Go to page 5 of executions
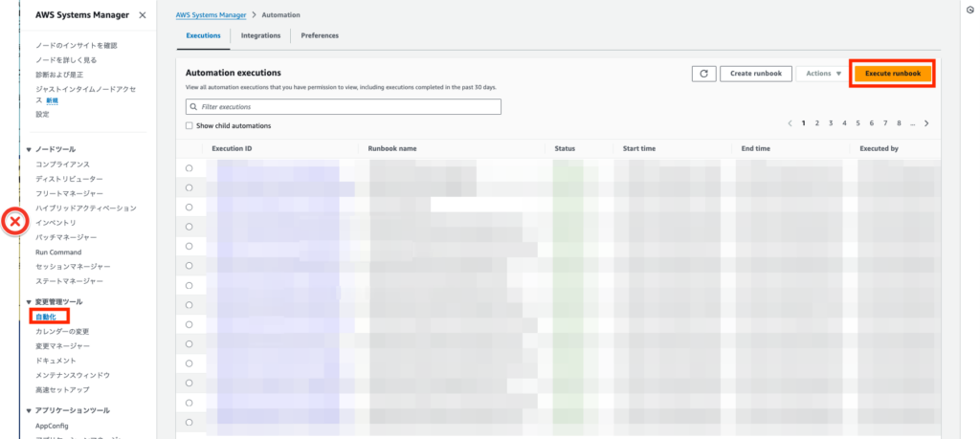This screenshot has width=980, height=439. tap(858, 123)
